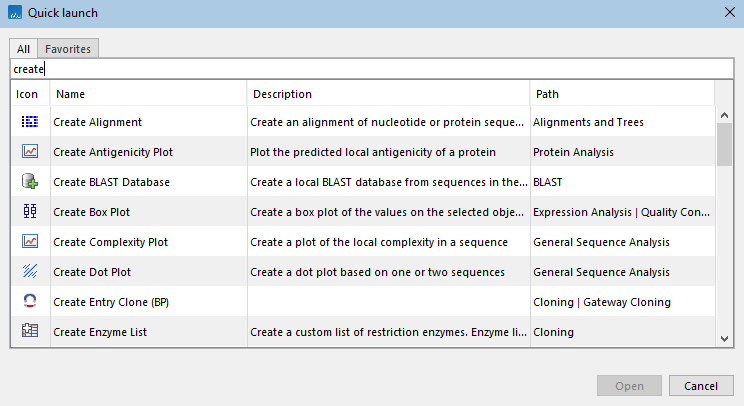Click description 'Create a box plot of the values'

click(x=387, y=212)
